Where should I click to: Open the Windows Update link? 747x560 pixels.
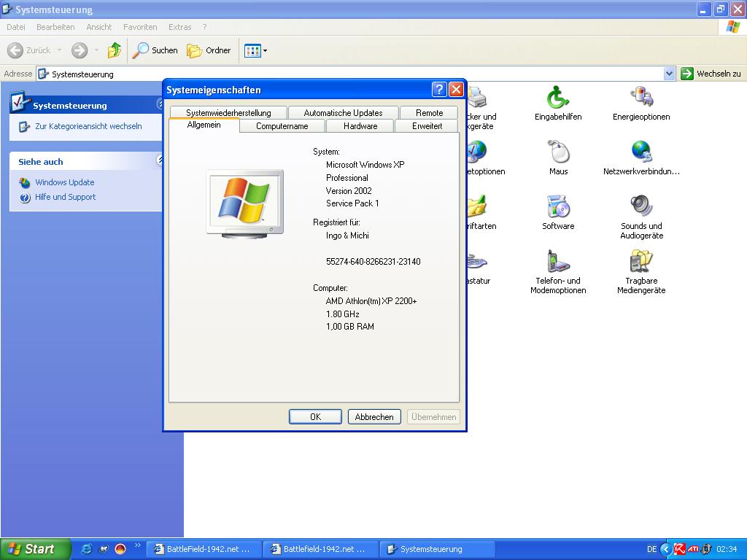click(64, 182)
